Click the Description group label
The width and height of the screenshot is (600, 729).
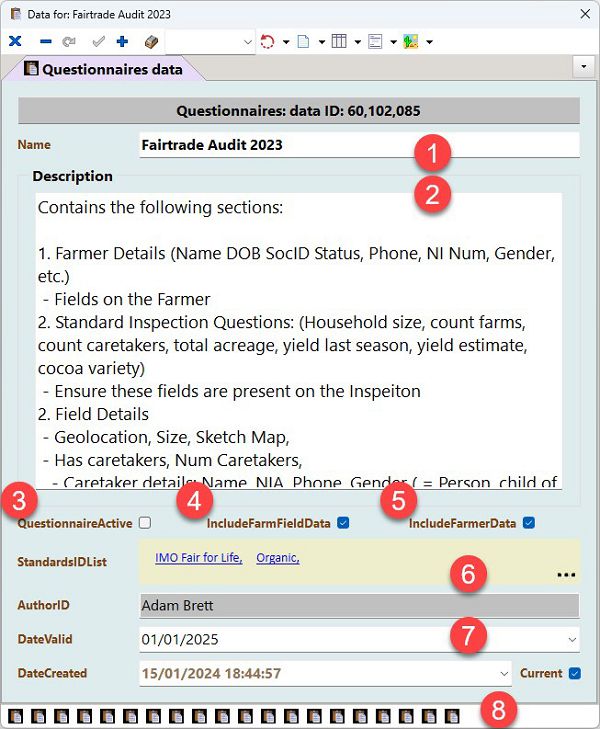tap(73, 176)
